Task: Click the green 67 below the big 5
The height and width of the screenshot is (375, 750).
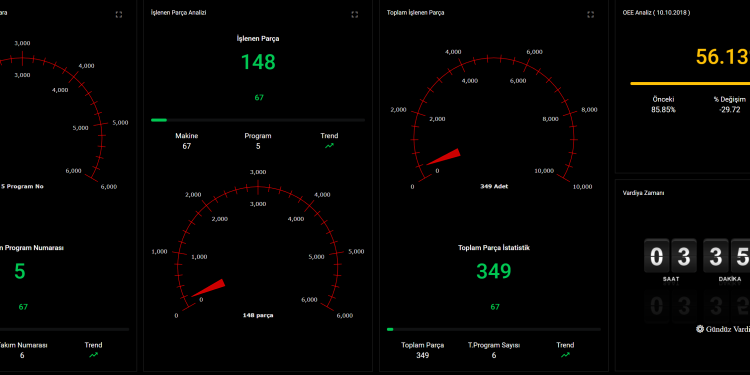Action: point(23,307)
